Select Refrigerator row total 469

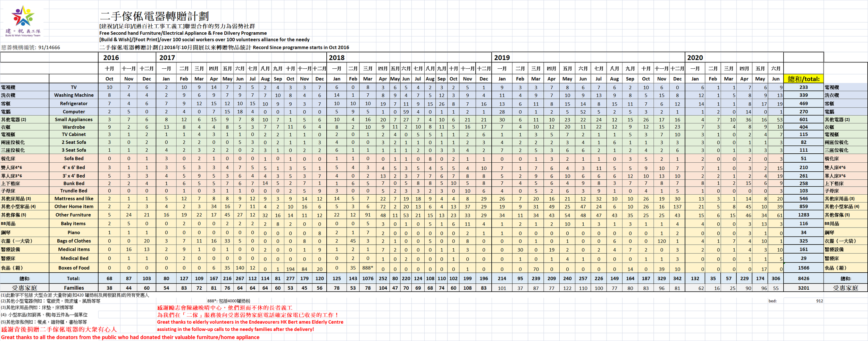[x=803, y=103]
